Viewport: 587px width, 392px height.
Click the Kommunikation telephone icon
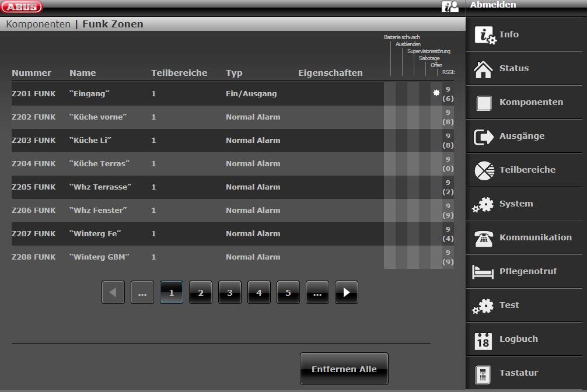[484, 238]
